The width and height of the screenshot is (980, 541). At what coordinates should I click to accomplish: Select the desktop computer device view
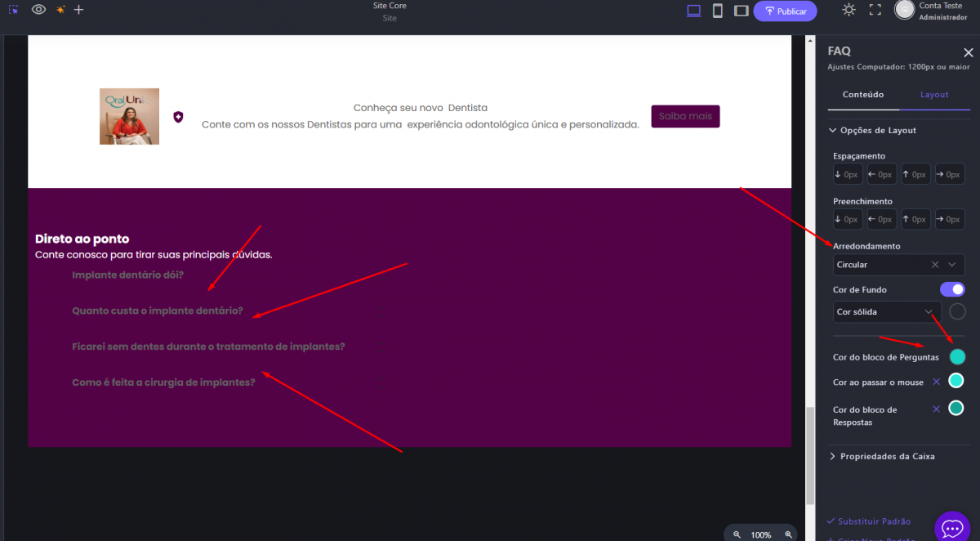[x=694, y=11]
